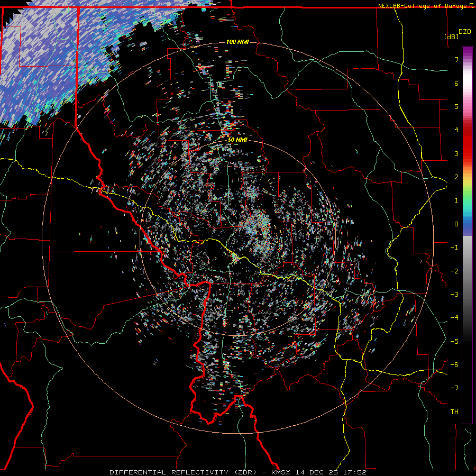Screen dimensions: 476x476
Task: Click the 0 value on the color scale
Action: pyautogui.click(x=456, y=224)
